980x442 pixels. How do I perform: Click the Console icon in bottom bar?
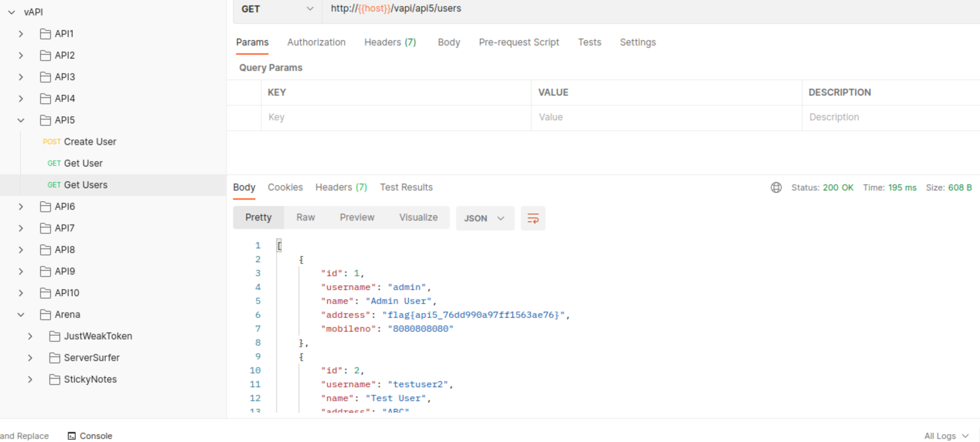72,436
